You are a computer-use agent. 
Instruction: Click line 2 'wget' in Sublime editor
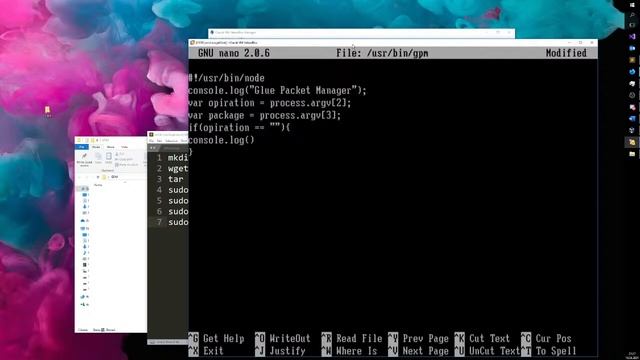(x=178, y=168)
